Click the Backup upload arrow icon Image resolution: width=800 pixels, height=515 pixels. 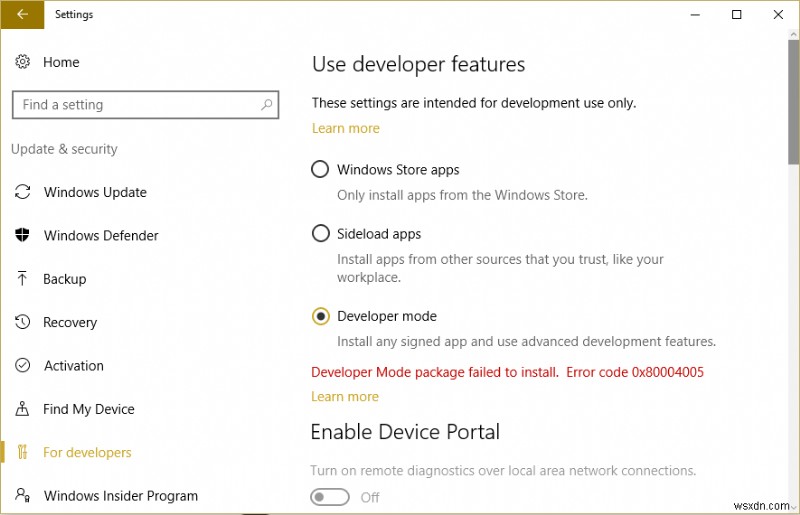[x=22, y=279]
